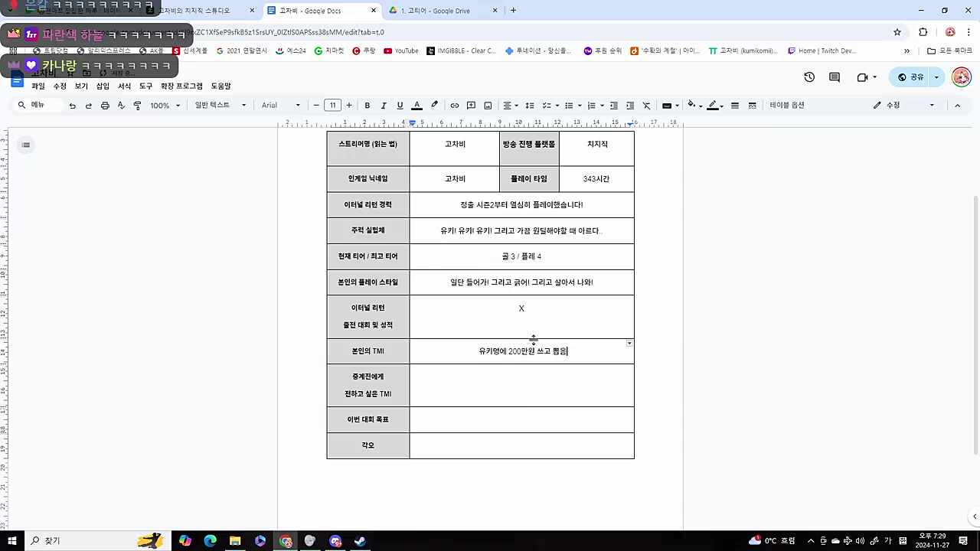Open the editing mode dropdown
The image size is (980, 551).
[x=904, y=106]
